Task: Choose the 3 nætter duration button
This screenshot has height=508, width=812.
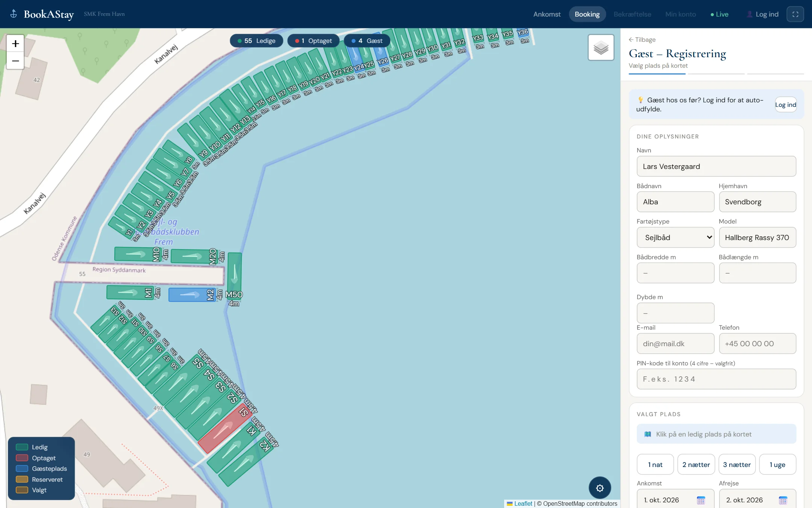Action: click(737, 464)
